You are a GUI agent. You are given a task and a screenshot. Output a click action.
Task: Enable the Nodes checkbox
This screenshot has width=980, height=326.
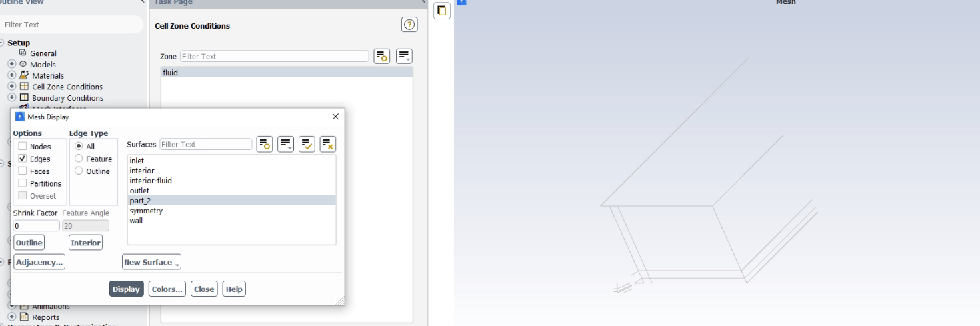pos(23,147)
